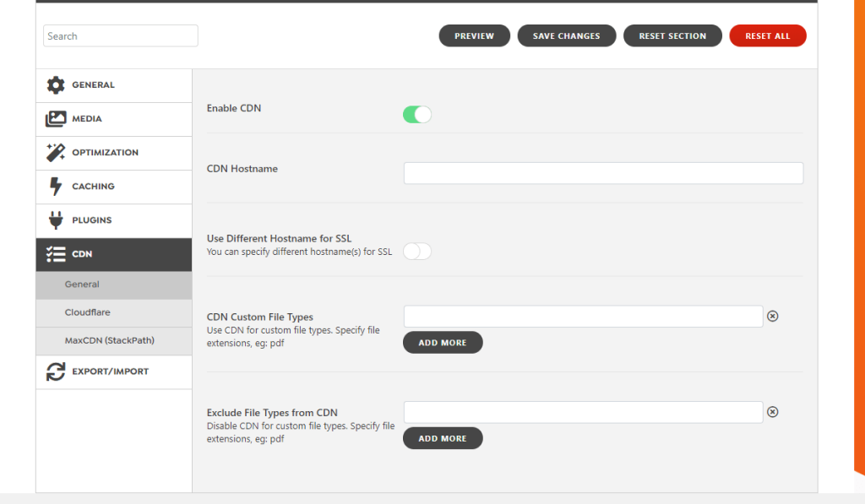Screen dimensions: 865x504
Task: Go to the Optimization section
Action: pos(114,154)
